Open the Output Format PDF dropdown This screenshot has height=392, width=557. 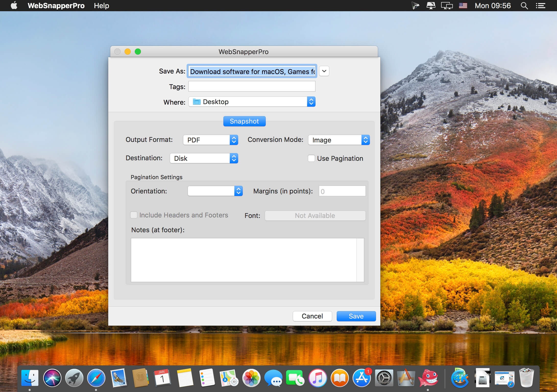(x=211, y=140)
